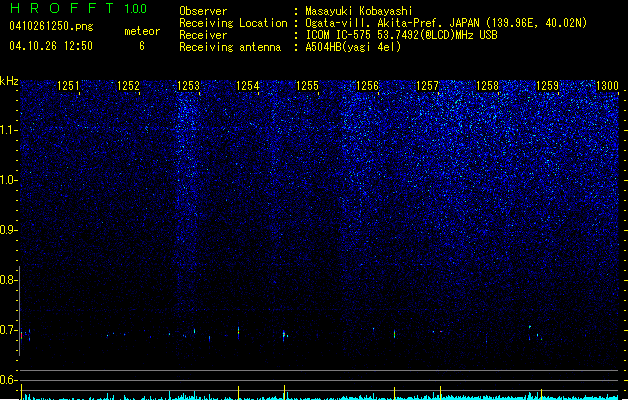This screenshot has width=629, height=400.
Task: Click the date stamp 04.10.26 12:50
Action: coord(51,46)
